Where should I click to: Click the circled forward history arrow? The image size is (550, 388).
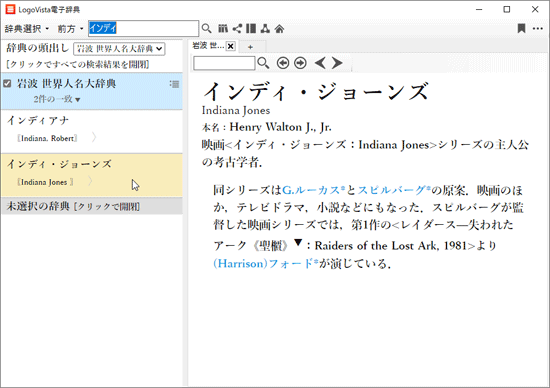coord(300,63)
